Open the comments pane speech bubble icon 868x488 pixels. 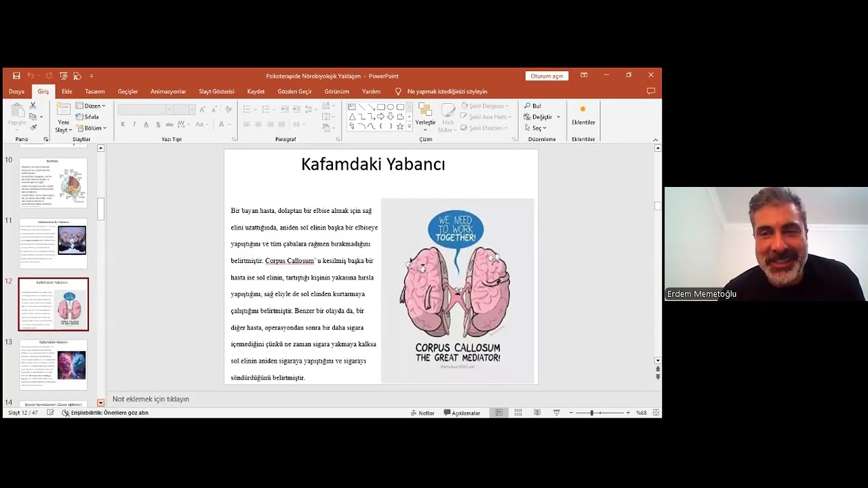651,91
